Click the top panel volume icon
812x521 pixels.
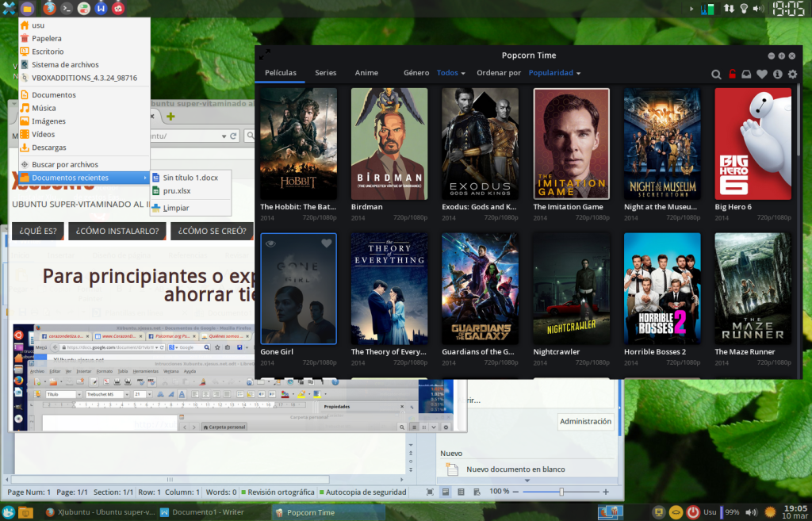pyautogui.click(x=758, y=8)
